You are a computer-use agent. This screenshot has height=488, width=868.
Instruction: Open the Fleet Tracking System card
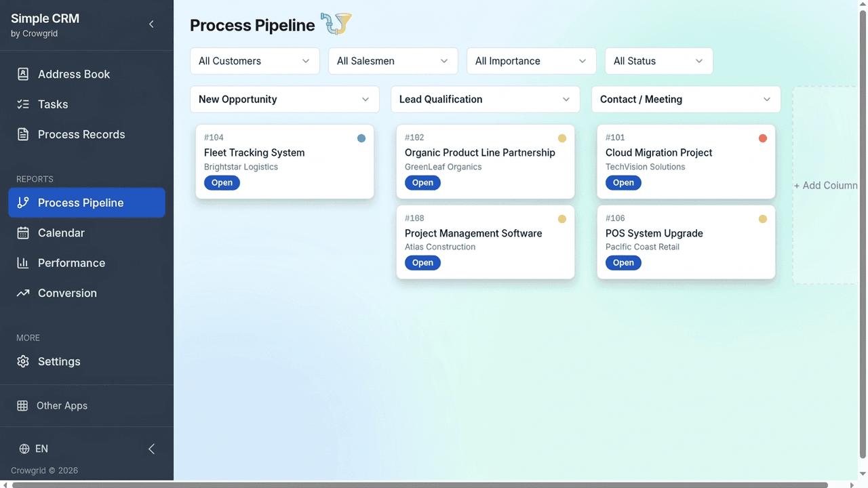pos(285,161)
